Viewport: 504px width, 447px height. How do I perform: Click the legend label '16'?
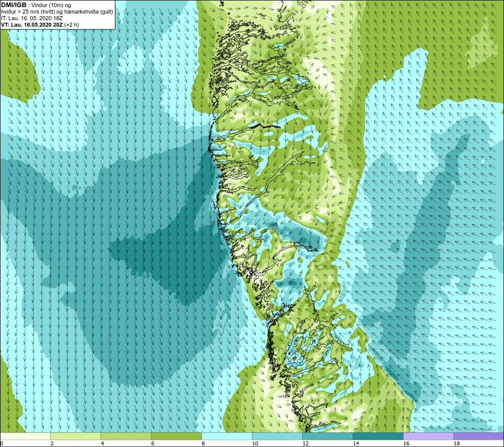click(x=406, y=444)
